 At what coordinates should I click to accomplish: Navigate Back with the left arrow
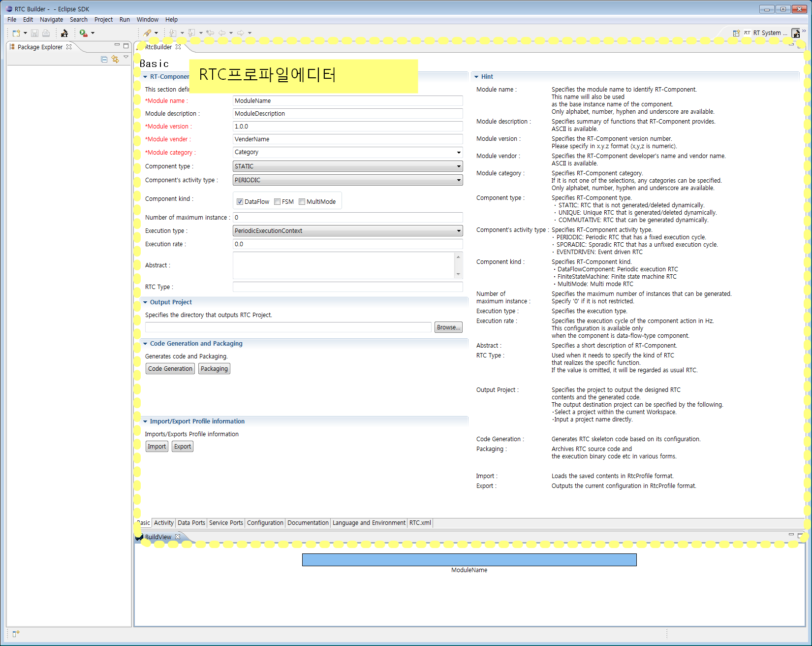pos(222,33)
